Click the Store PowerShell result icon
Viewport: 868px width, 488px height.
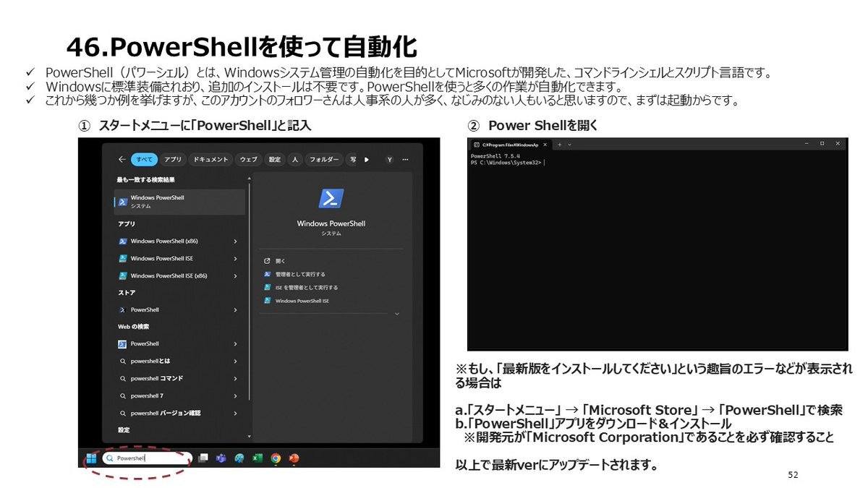coord(123,309)
